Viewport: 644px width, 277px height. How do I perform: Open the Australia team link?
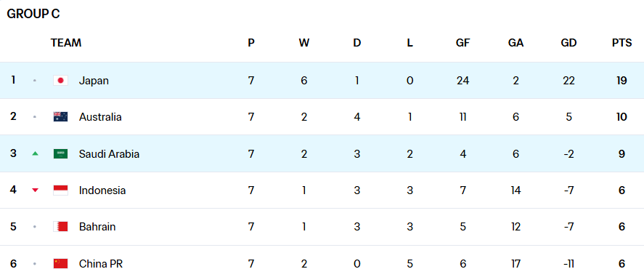coord(100,117)
